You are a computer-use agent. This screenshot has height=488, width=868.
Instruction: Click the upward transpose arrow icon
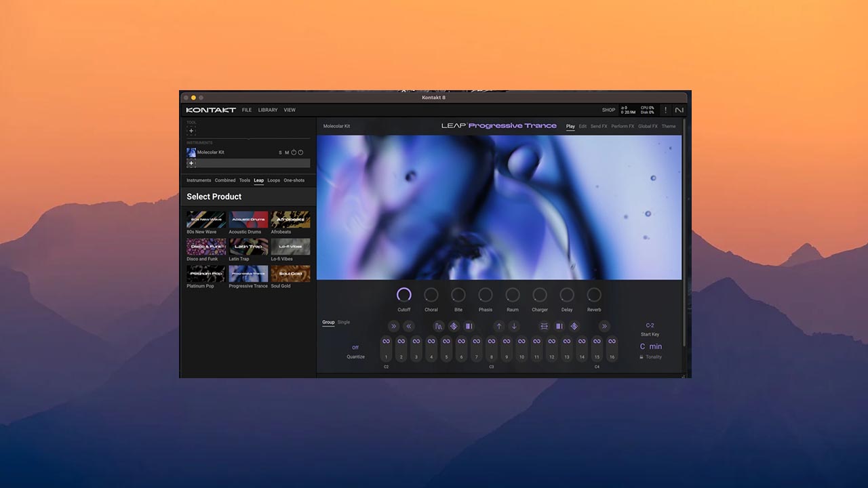499,326
